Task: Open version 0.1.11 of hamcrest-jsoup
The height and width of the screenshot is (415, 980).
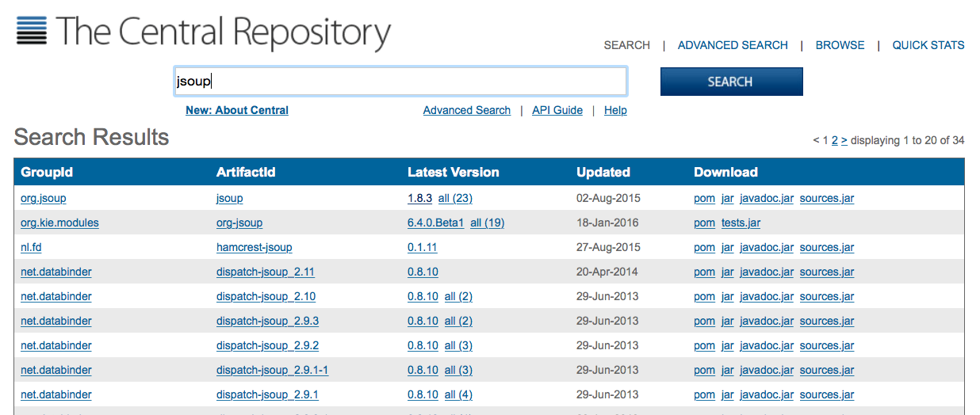Action: (x=422, y=247)
